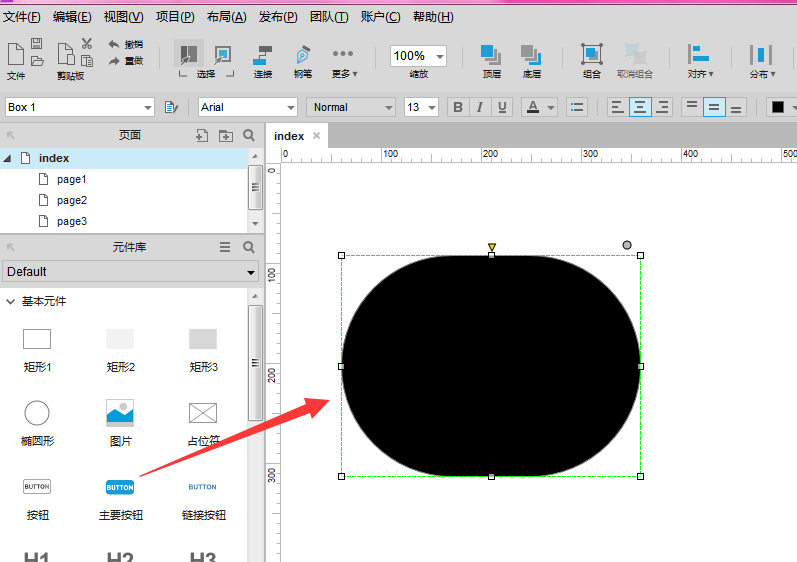Toggle italic formatting
Screen dimensions: 797x562
point(480,107)
